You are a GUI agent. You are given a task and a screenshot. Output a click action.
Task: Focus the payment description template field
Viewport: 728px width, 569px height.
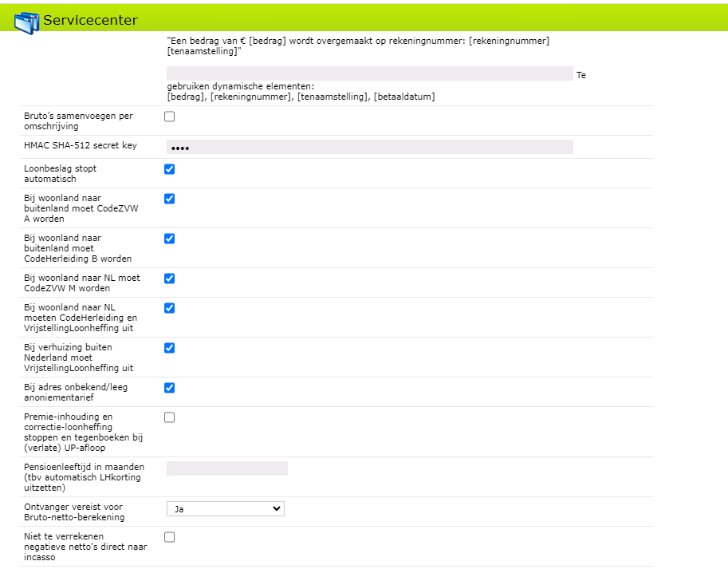(369, 73)
